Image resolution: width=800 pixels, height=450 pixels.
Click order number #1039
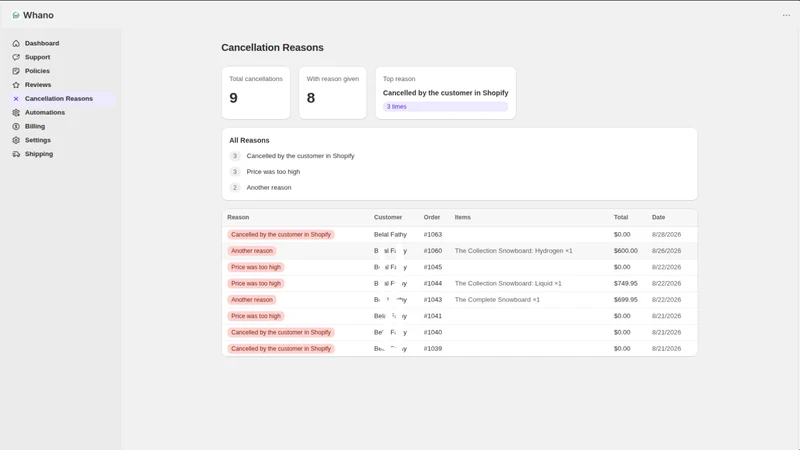pyautogui.click(x=433, y=349)
